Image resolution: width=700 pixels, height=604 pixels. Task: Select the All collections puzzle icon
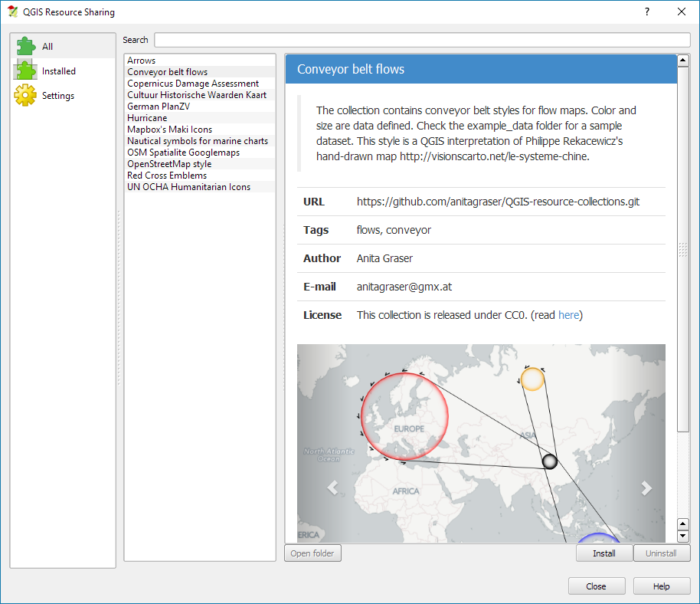26,46
